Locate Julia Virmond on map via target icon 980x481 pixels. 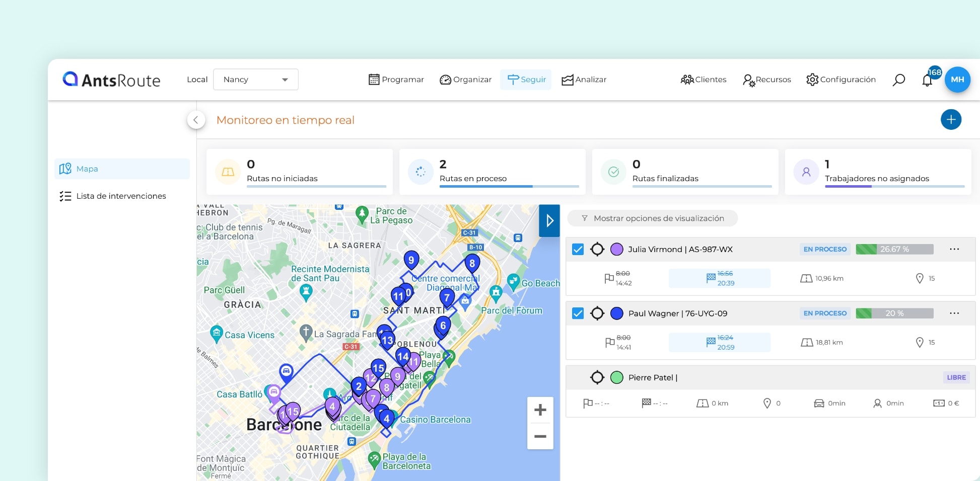(x=597, y=249)
